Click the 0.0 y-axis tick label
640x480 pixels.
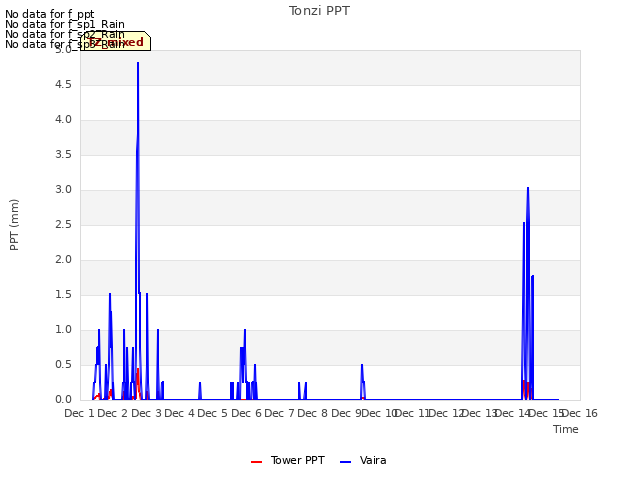63,400
